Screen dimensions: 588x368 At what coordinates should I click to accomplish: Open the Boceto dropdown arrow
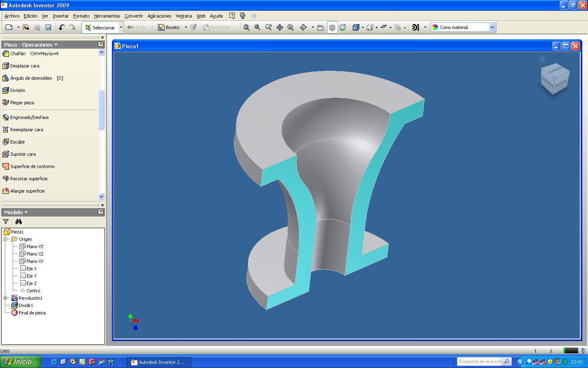point(186,27)
